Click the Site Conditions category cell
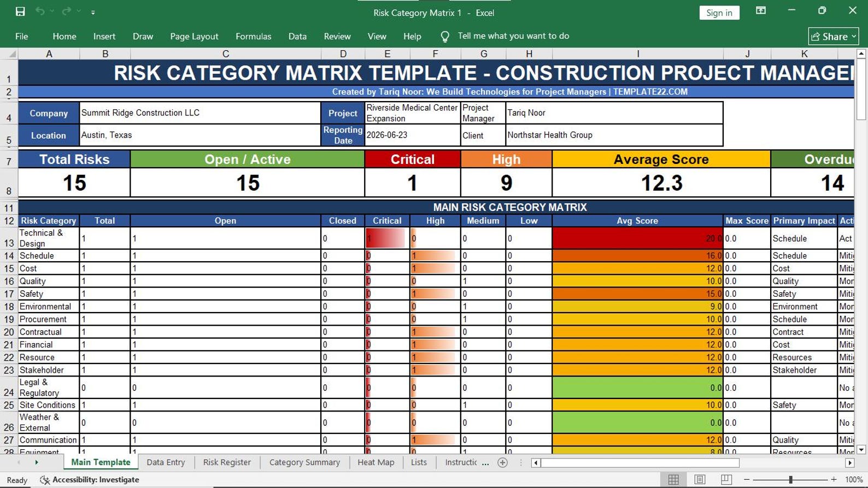The height and width of the screenshot is (488, 868). coord(49,405)
